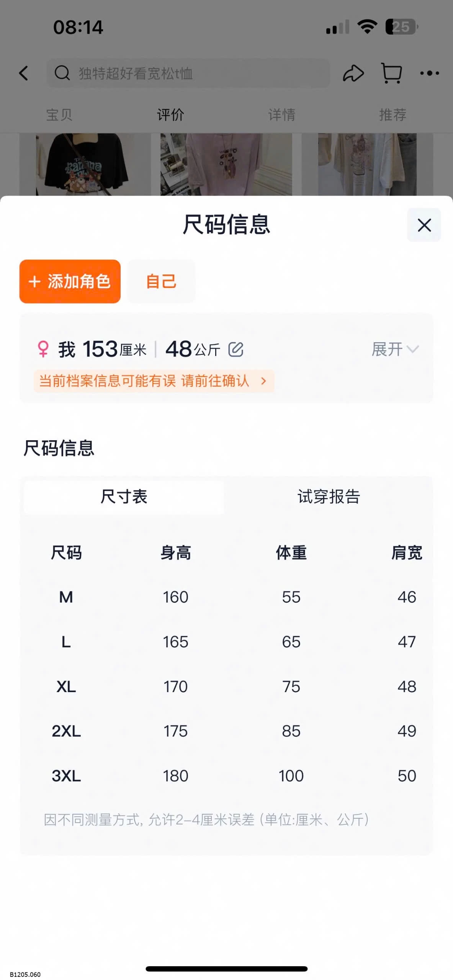This screenshot has width=453, height=980.
Task: Tap the female gender symbol icon
Action: pos(43,349)
